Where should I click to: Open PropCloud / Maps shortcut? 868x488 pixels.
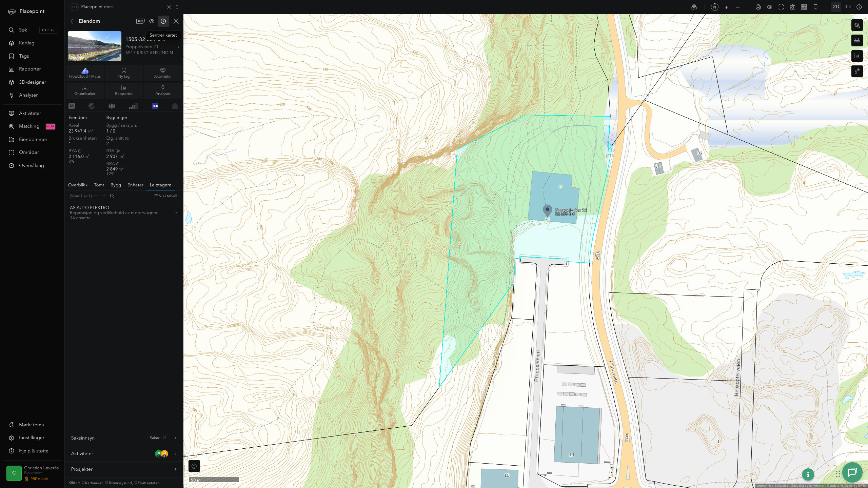click(x=85, y=73)
